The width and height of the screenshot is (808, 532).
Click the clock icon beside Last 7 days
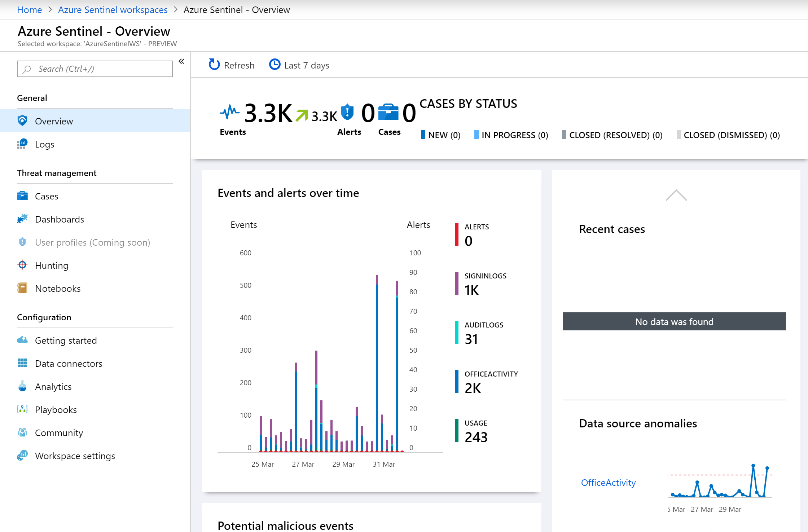tap(275, 65)
